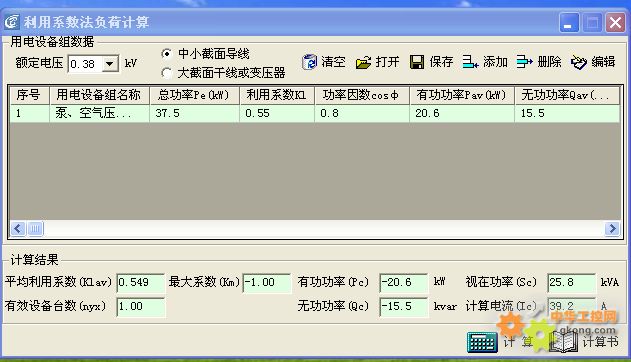Click the 平均利用系数 result field
This screenshot has height=362, width=631.
[x=140, y=282]
